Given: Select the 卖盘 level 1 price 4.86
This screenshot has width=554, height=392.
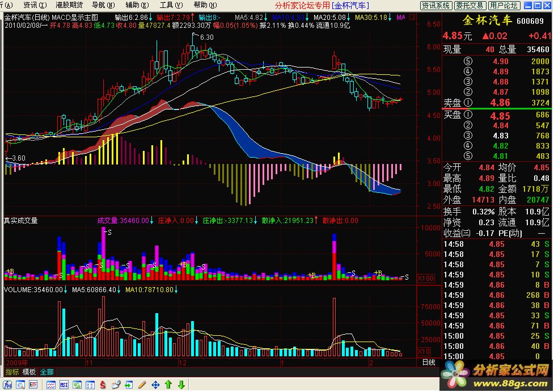Looking at the screenshot, I should [x=500, y=103].
